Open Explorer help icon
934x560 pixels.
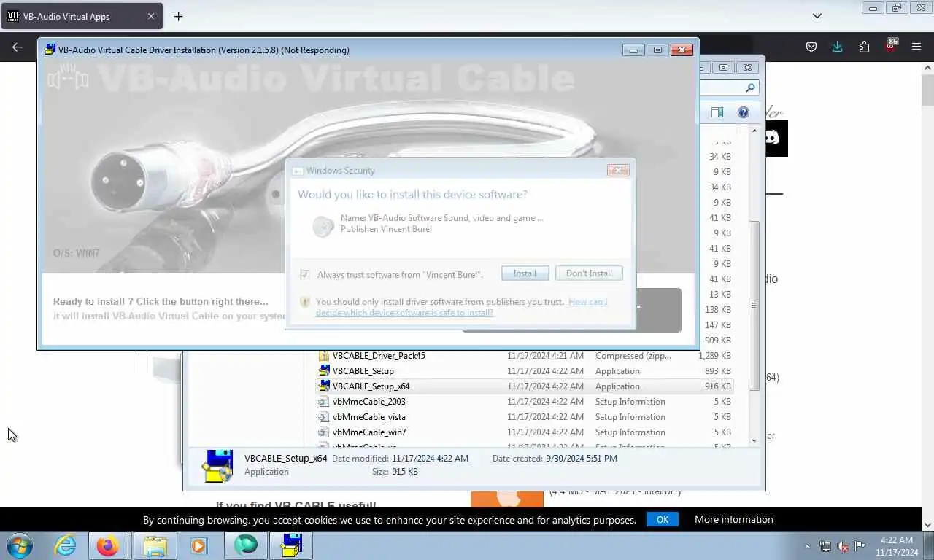(x=743, y=112)
